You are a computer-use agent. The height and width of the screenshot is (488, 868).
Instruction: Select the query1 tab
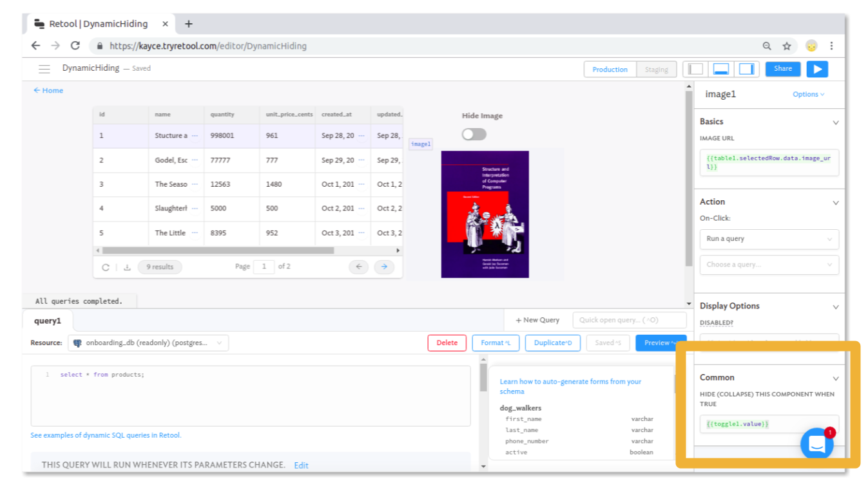[x=48, y=320]
